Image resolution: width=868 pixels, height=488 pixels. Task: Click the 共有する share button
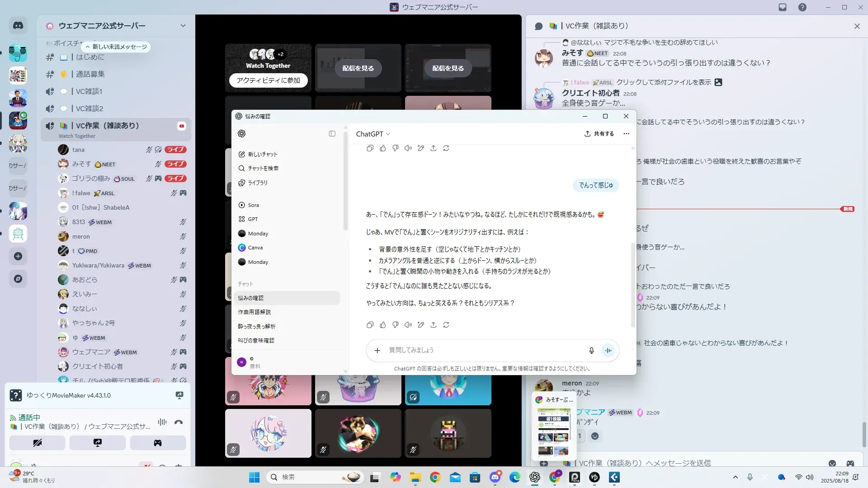click(599, 134)
